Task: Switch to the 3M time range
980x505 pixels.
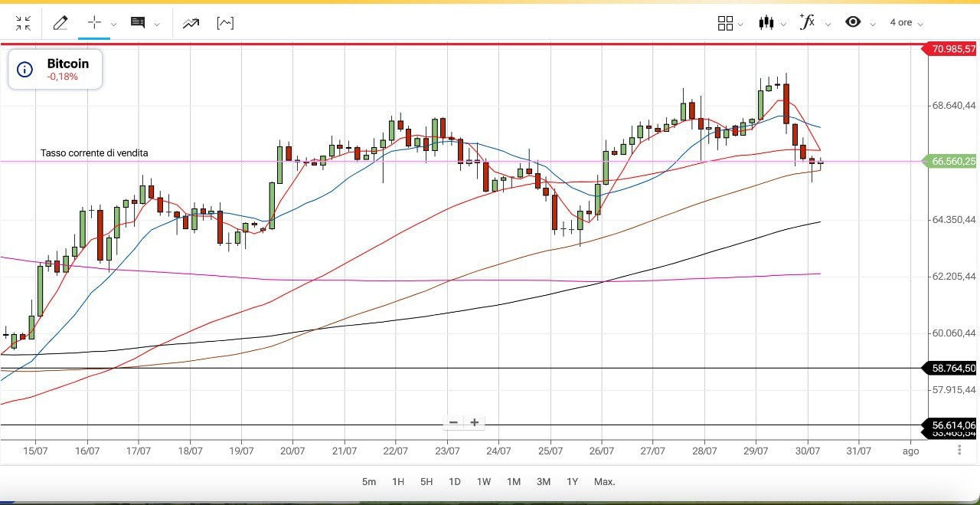Action: coord(544,482)
